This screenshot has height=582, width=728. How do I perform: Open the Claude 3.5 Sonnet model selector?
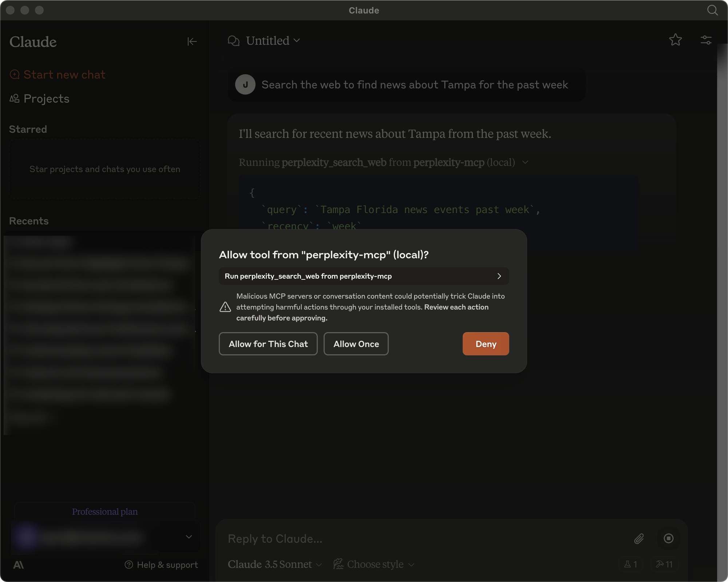pyautogui.click(x=275, y=564)
